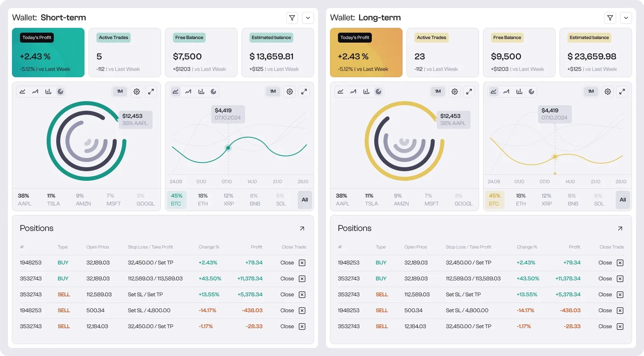The width and height of the screenshot is (644, 356).
Task: Select area chart icon in Short-term donut panel
Action: tap(23, 92)
